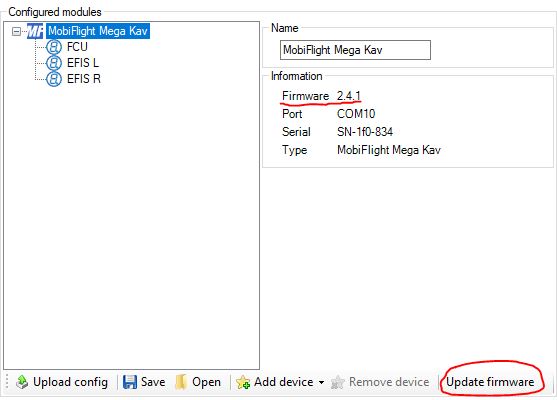The image size is (557, 400).
Task: Click the EFIS R display icon
Action: [54, 79]
